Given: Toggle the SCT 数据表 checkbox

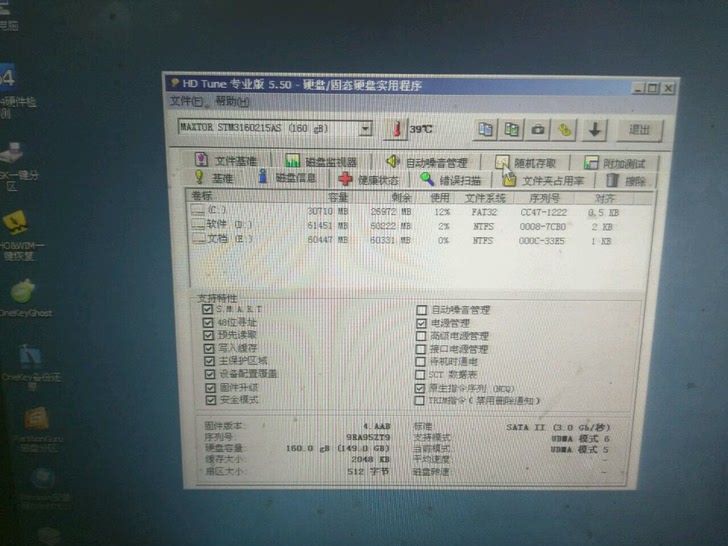Looking at the screenshot, I should [420, 374].
